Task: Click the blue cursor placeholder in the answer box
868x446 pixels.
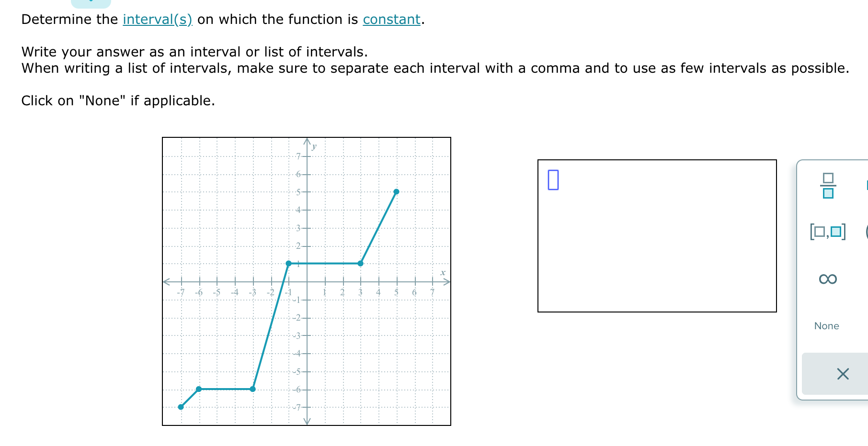Action: (x=554, y=179)
